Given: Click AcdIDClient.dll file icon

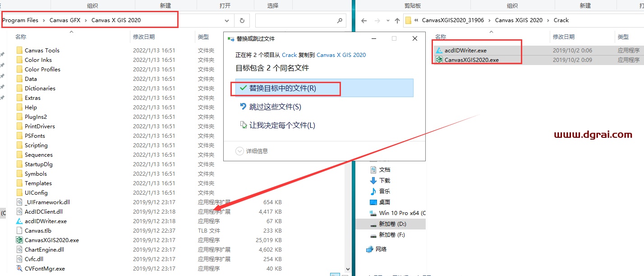Looking at the screenshot, I should pos(19,211).
